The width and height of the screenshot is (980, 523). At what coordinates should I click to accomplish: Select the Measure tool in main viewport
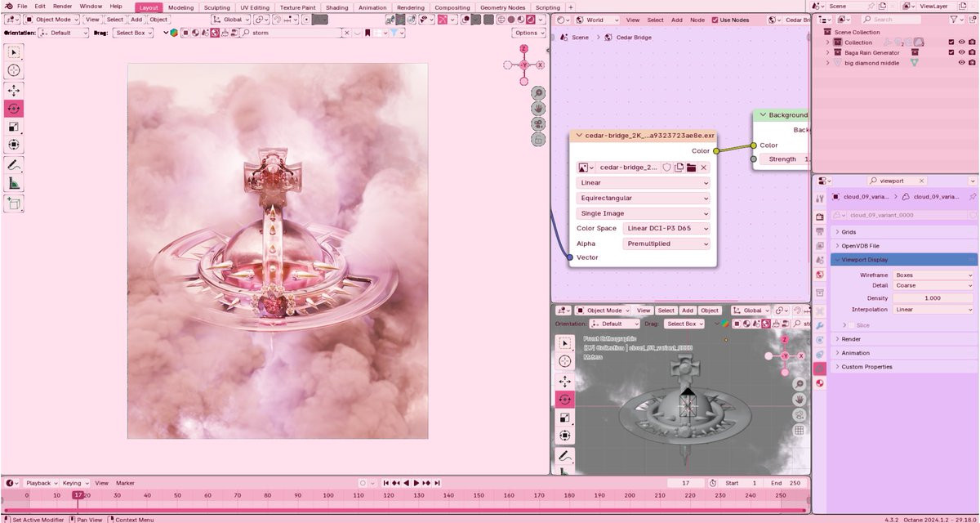[14, 183]
